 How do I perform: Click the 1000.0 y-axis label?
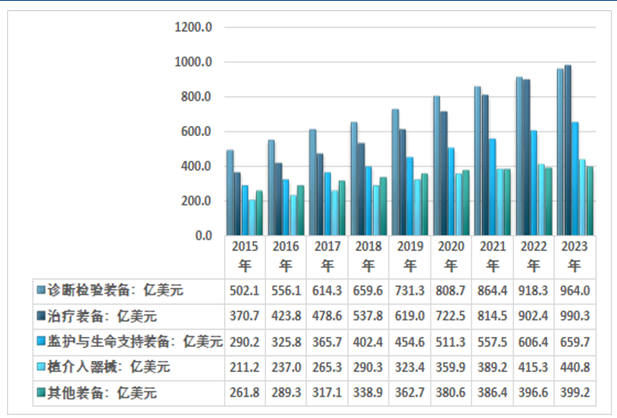193,62
